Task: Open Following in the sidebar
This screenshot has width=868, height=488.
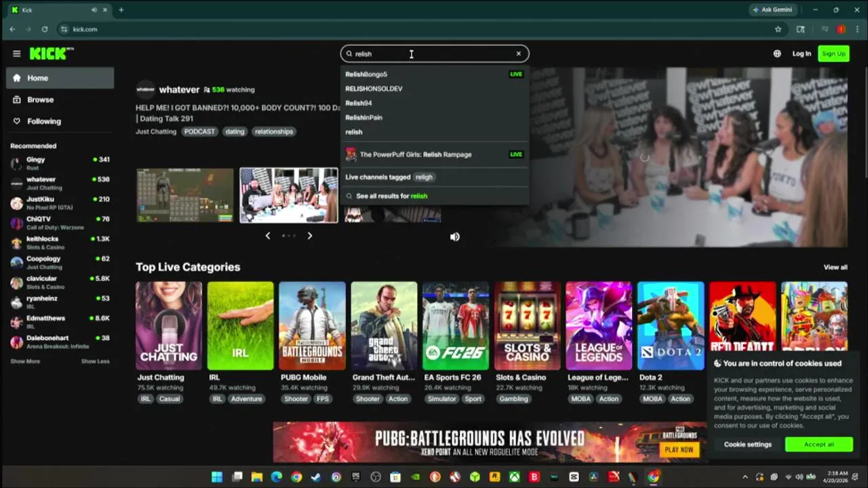Action: click(x=60, y=121)
